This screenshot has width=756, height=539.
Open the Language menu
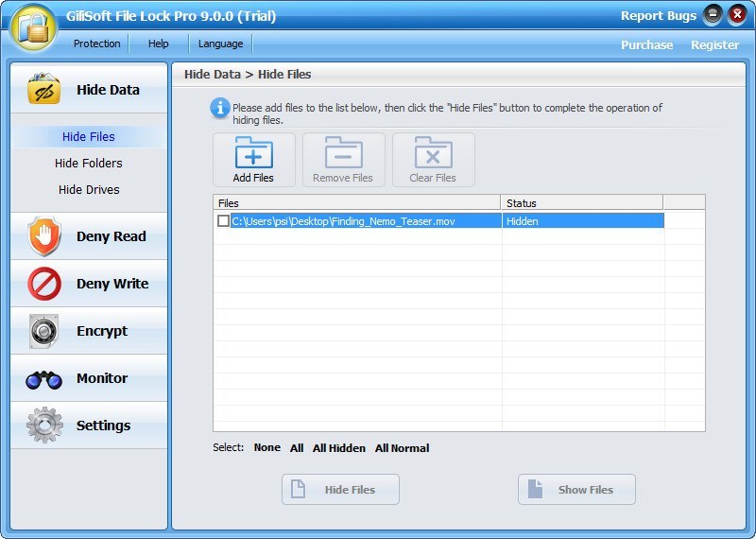coord(220,43)
